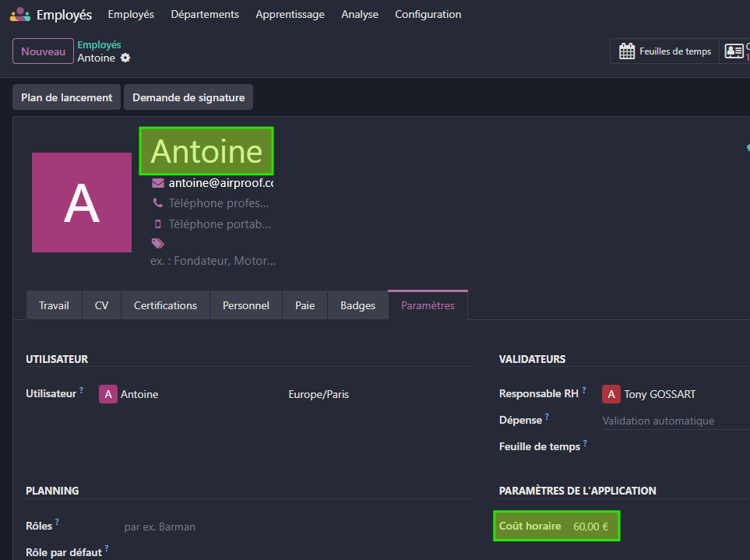Click the ID card icon button
The image size is (750, 560).
point(734,51)
